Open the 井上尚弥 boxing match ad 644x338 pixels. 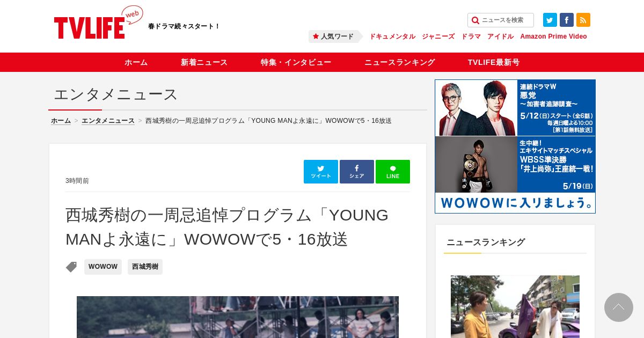click(515, 164)
